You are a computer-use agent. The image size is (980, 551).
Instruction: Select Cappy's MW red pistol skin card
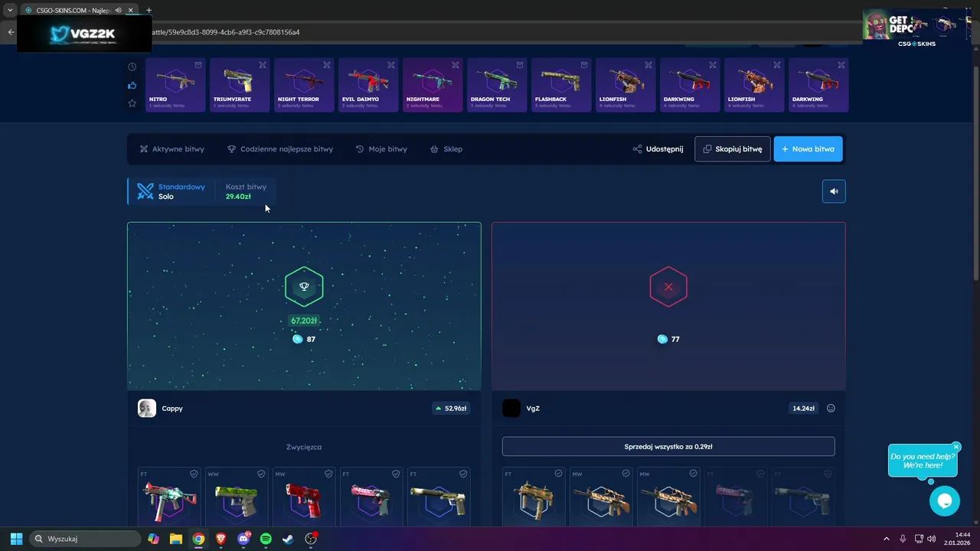click(304, 497)
